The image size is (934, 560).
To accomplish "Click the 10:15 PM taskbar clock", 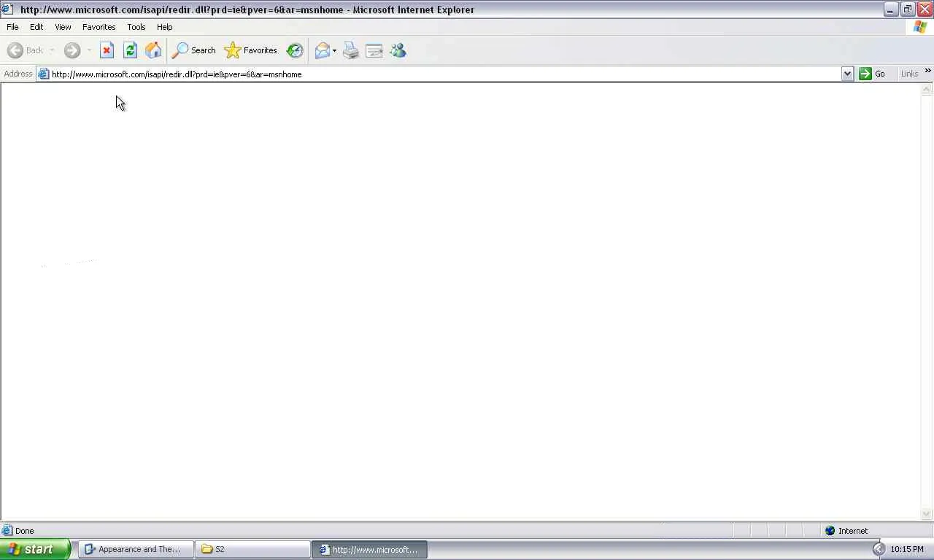I will click(x=907, y=549).
